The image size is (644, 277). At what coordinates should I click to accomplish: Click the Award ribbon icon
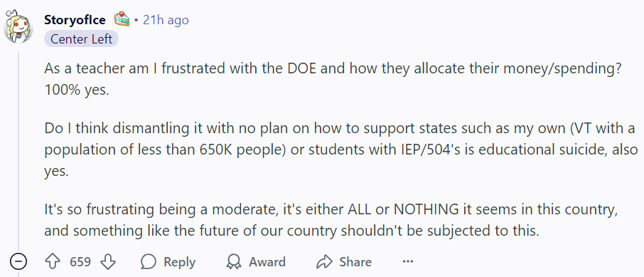tap(234, 262)
